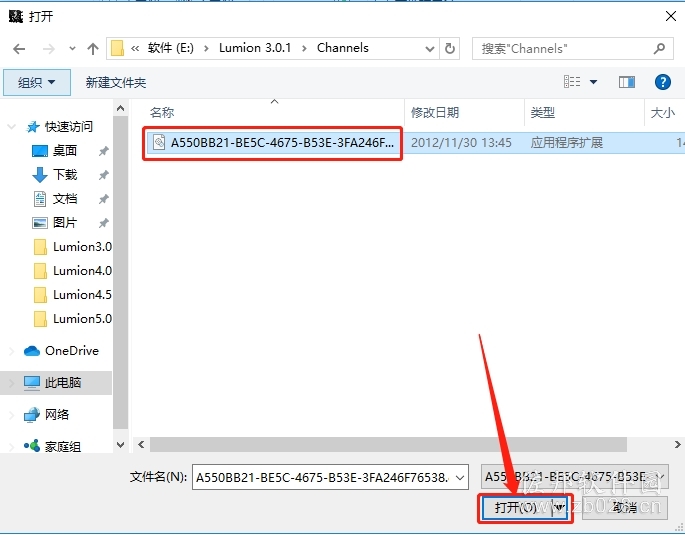685x535 pixels.
Task: Click the 应用程序扩展 type cell
Action: [567, 143]
